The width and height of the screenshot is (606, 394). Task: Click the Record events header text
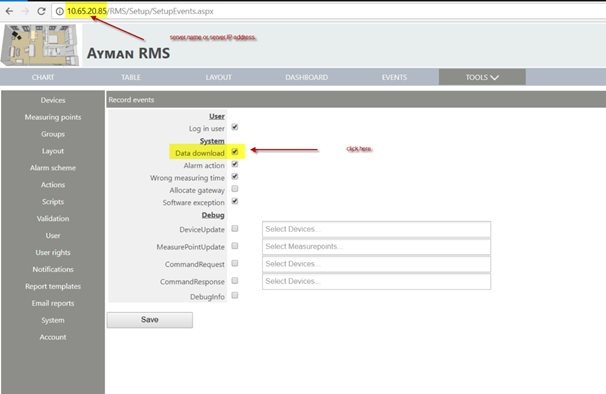point(131,100)
